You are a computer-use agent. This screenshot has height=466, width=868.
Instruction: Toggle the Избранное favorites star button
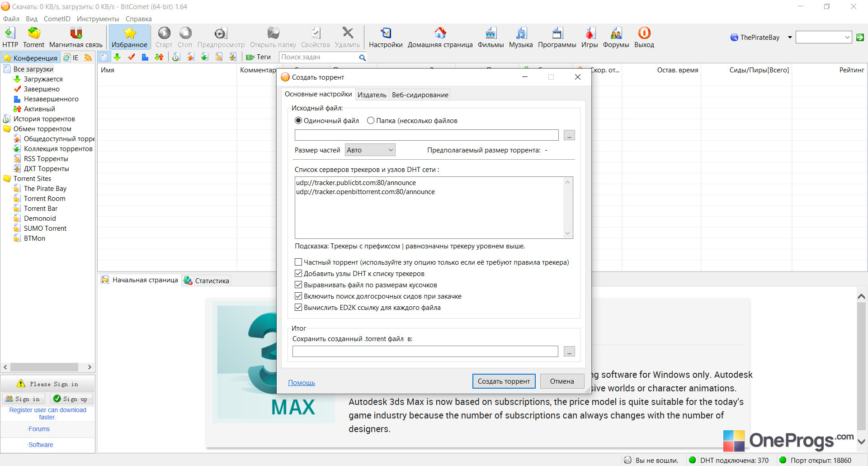[x=130, y=37]
